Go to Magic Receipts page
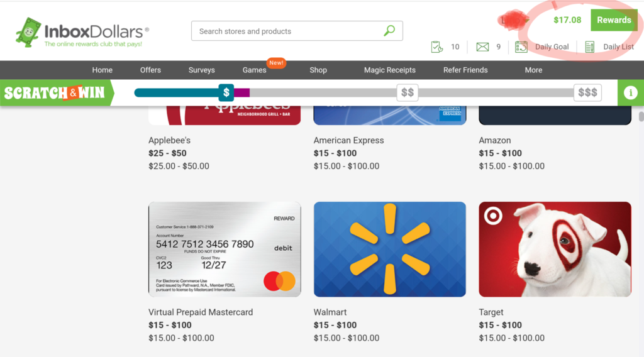The image size is (644, 357). tap(390, 70)
